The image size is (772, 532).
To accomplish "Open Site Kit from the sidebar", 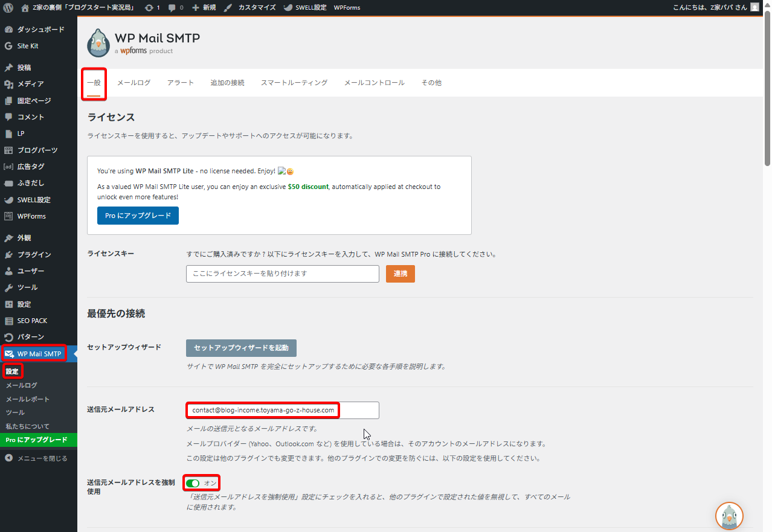I will (28, 46).
